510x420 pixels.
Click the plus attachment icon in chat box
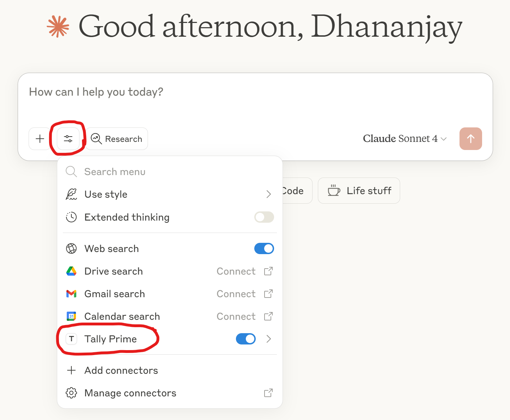tap(40, 139)
